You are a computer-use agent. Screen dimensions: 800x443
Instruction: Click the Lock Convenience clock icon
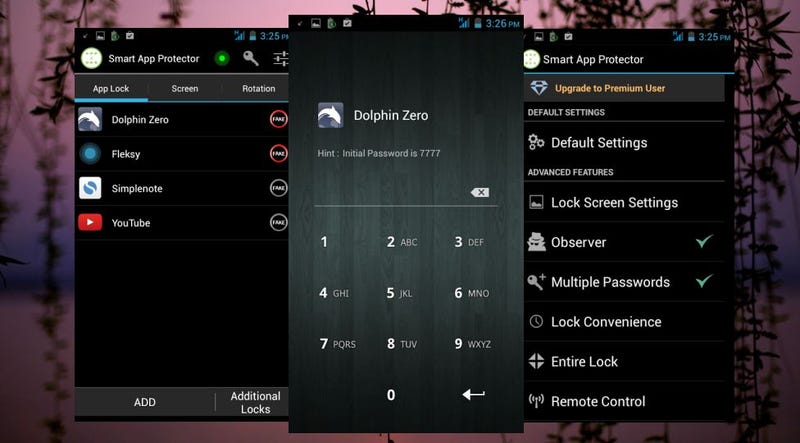536,321
